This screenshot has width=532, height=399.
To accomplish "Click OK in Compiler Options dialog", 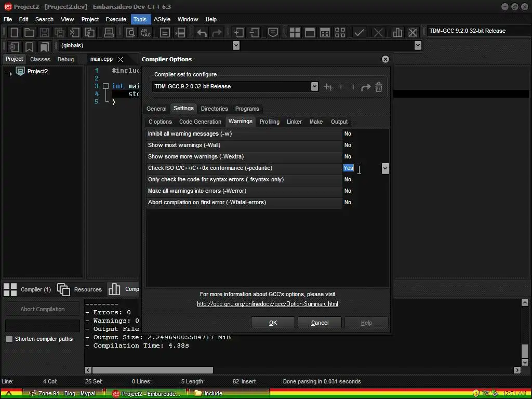I will 273,323.
